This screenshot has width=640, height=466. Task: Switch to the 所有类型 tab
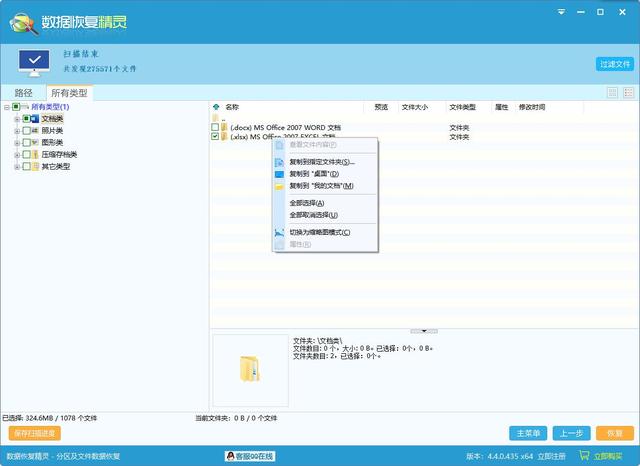tap(69, 93)
